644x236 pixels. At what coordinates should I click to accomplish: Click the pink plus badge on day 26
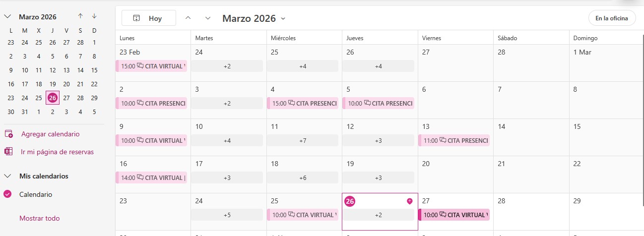tap(409, 201)
